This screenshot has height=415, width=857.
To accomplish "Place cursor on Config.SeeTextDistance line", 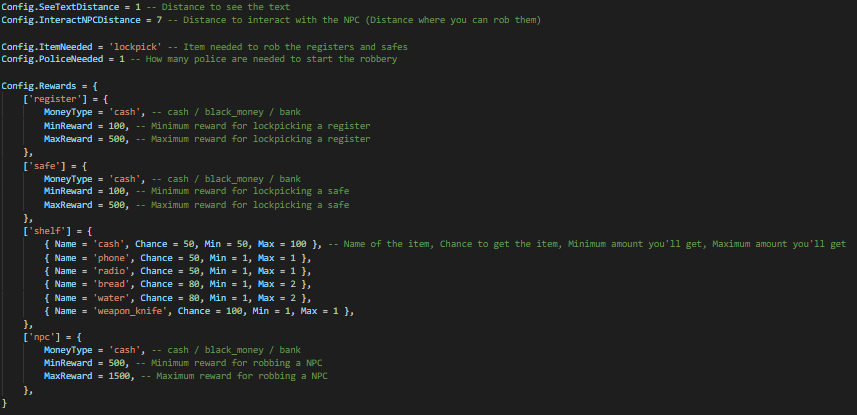I will (145, 7).
